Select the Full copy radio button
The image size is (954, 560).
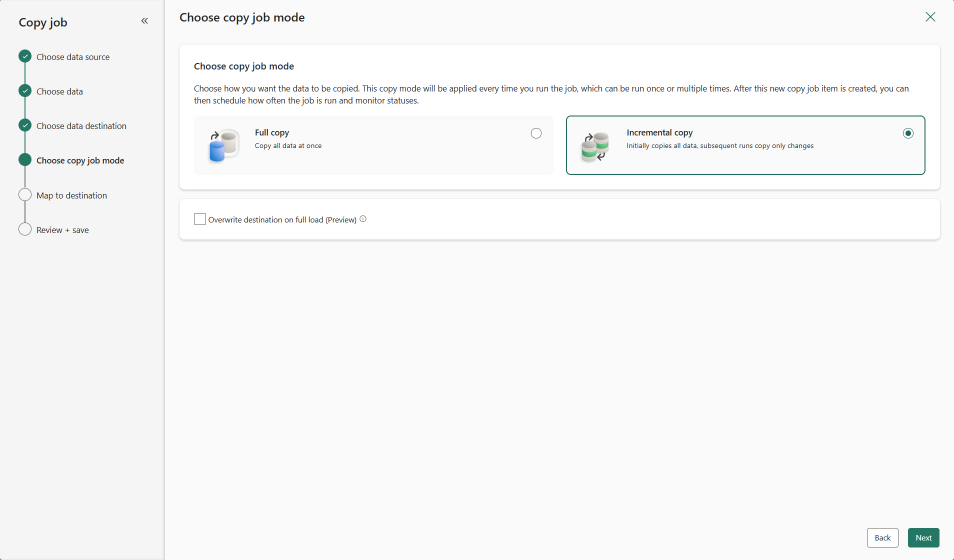click(x=536, y=133)
